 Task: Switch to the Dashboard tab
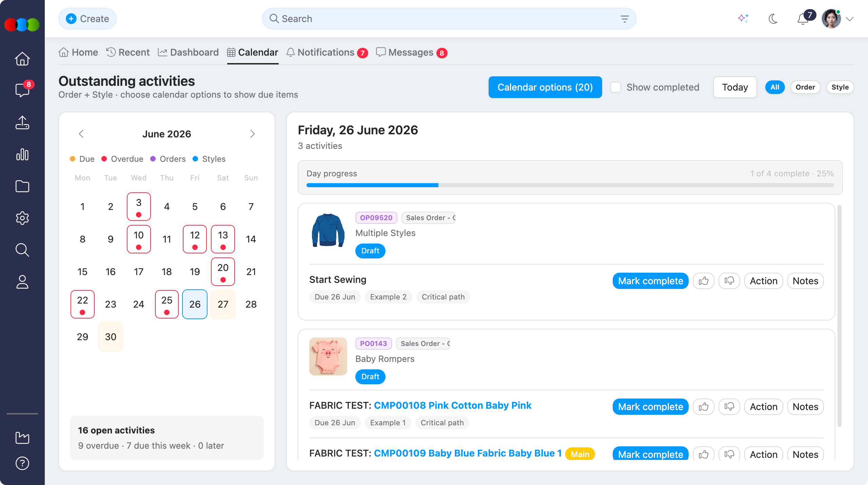(x=189, y=53)
